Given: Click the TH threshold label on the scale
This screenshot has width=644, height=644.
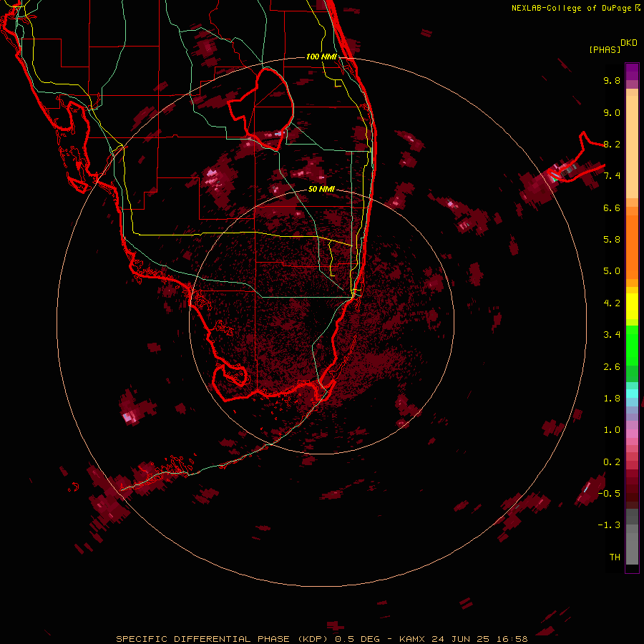Looking at the screenshot, I should (x=615, y=557).
